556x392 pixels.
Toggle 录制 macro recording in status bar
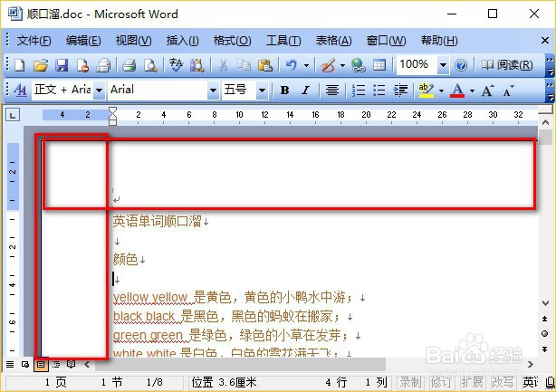[x=410, y=382]
